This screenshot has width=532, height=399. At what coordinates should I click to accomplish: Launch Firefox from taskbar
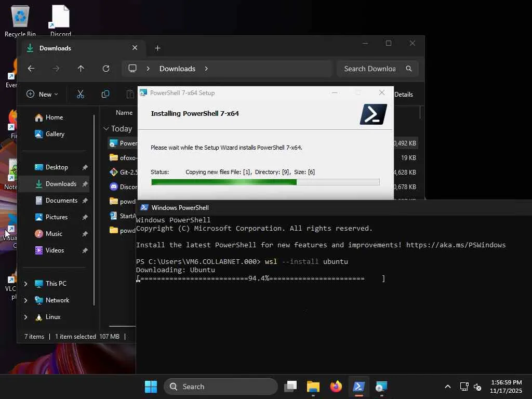pyautogui.click(x=336, y=387)
